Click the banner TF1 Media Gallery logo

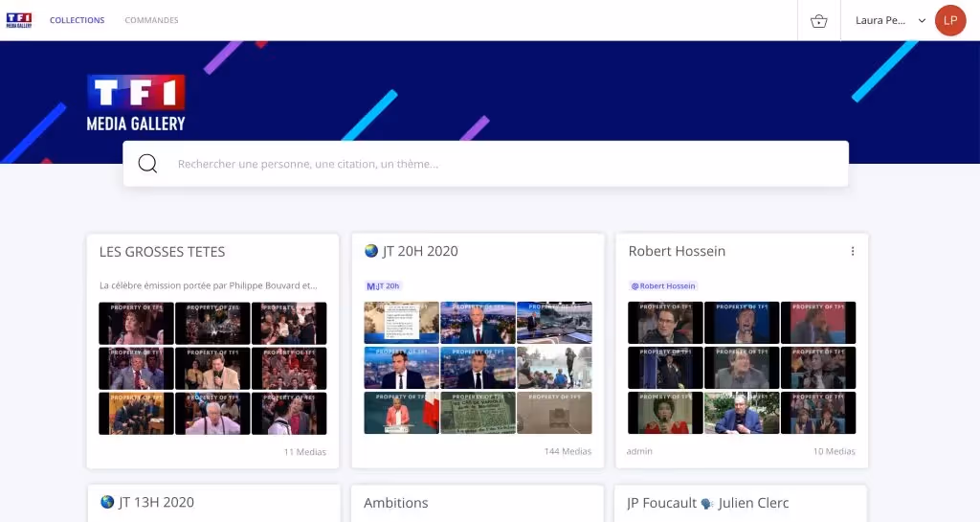136,103
